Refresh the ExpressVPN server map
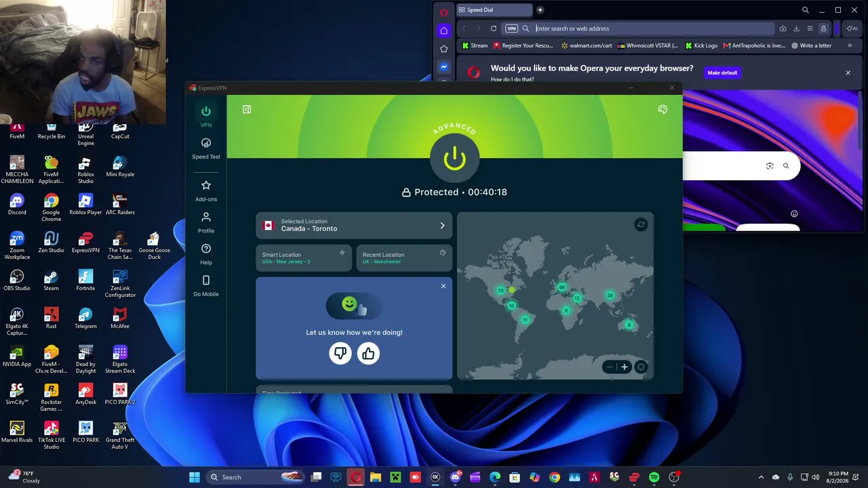 641,224
